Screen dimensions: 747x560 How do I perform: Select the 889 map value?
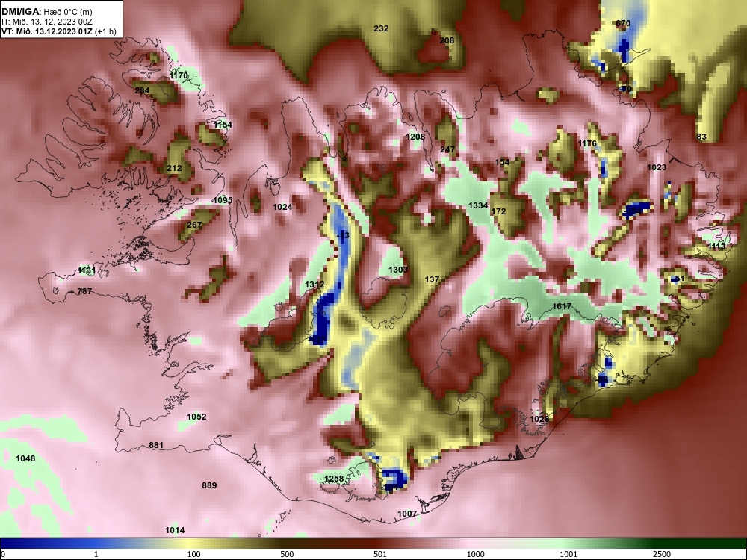pyautogui.click(x=209, y=486)
